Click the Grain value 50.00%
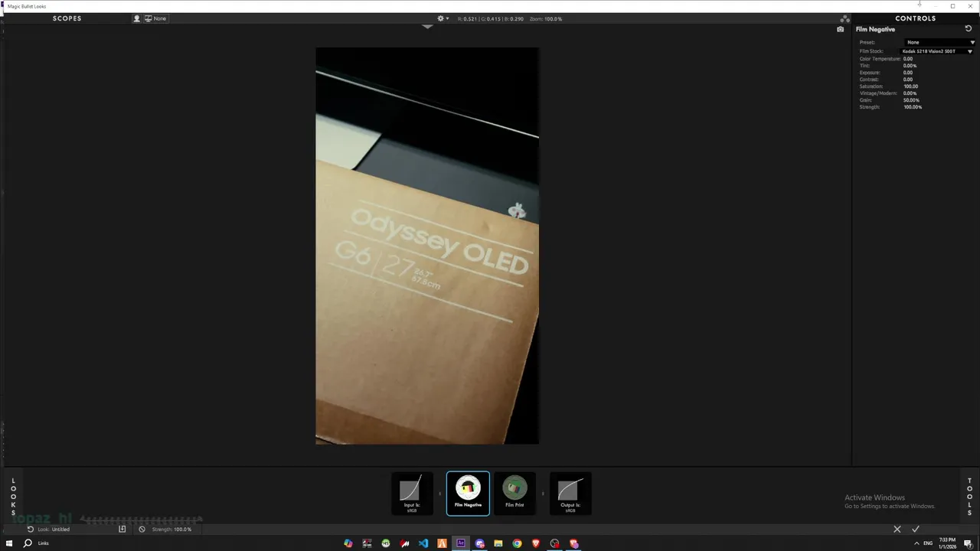 coord(911,100)
